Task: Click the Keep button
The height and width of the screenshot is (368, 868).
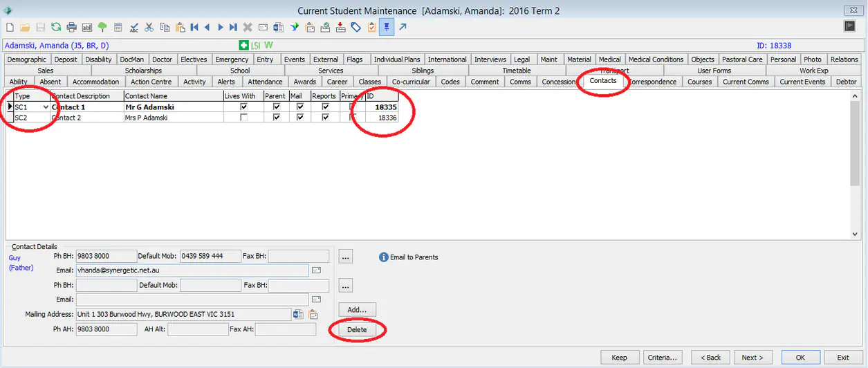Action: click(620, 358)
